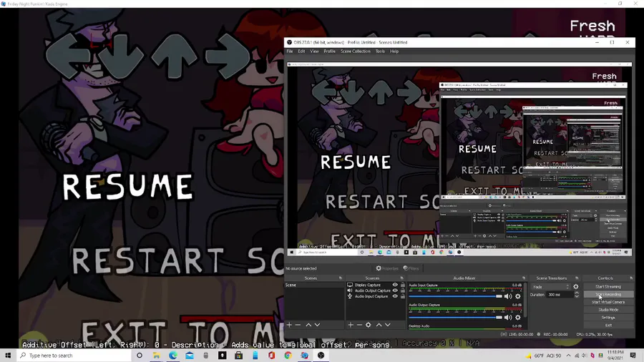Move source down arrow in Sources panel
This screenshot has width=644, height=362.
point(387,325)
